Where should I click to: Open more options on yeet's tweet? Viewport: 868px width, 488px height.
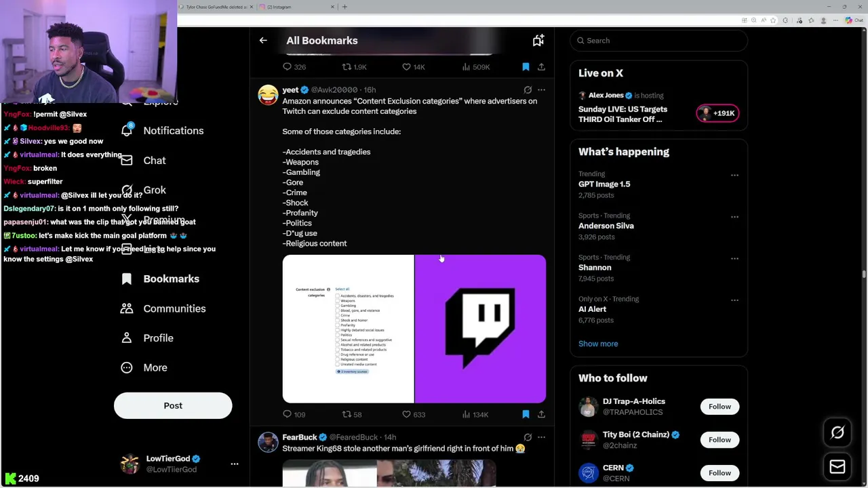[541, 89]
